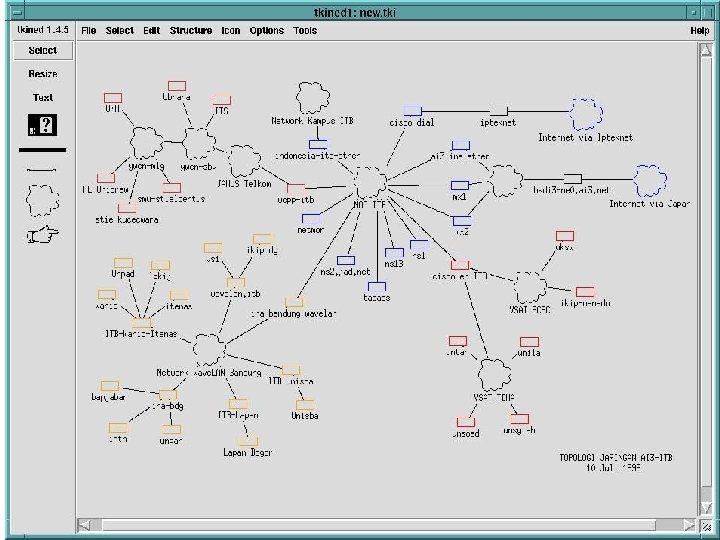Click the JASUS Telkom cloud

coord(244,161)
